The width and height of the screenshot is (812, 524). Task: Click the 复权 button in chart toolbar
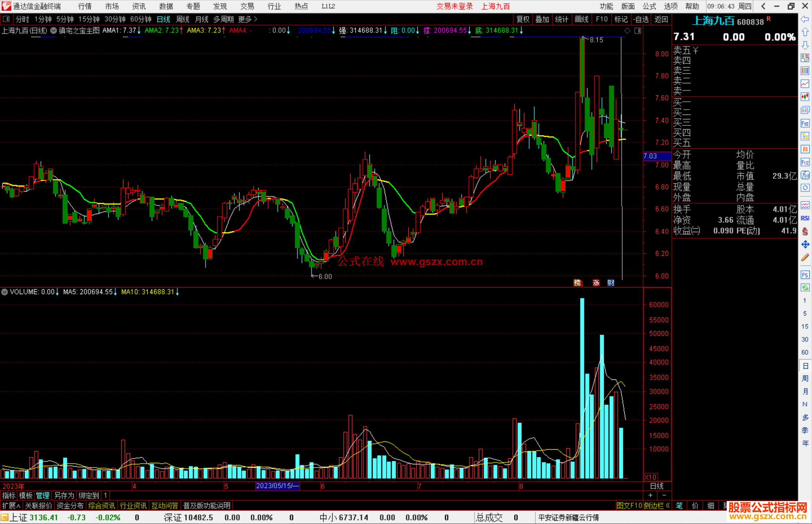[x=523, y=19]
